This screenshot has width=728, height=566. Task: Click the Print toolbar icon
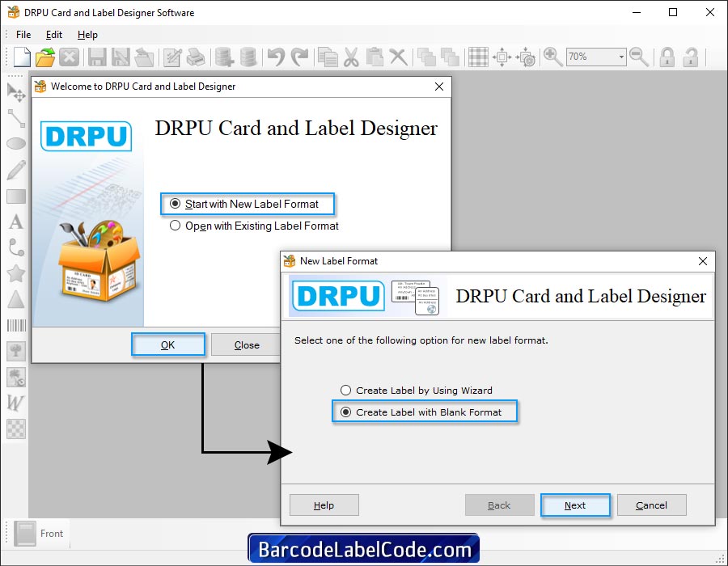click(196, 57)
